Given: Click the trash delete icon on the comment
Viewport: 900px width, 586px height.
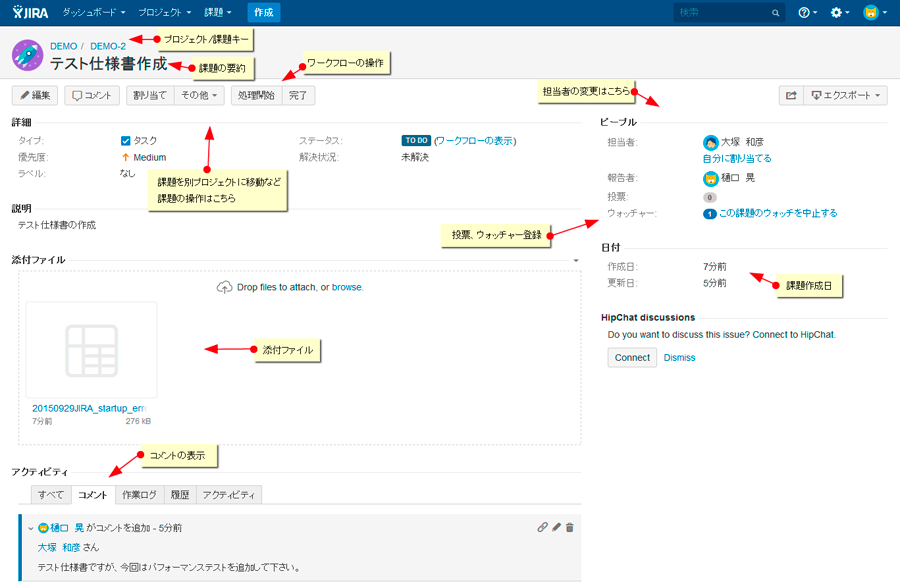Looking at the screenshot, I should [569, 527].
